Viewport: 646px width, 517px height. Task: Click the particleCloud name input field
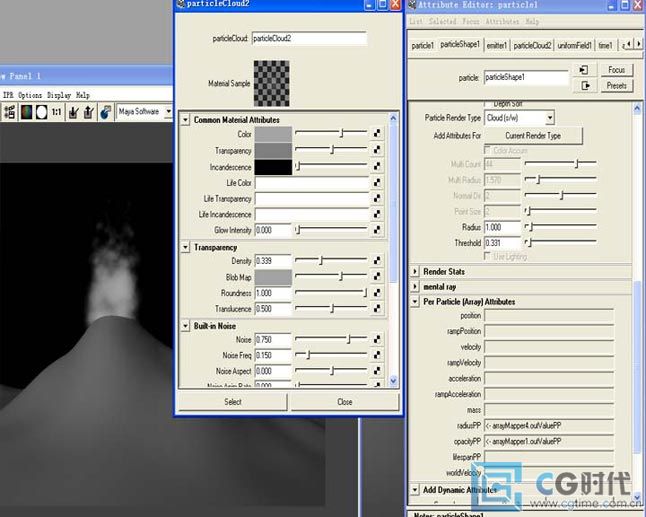point(309,38)
